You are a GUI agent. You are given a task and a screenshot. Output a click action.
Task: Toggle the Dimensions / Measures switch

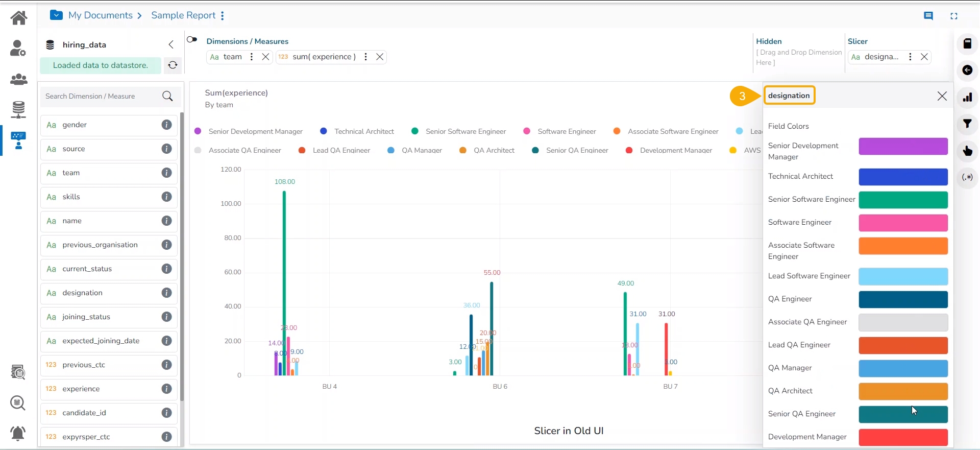[192, 40]
